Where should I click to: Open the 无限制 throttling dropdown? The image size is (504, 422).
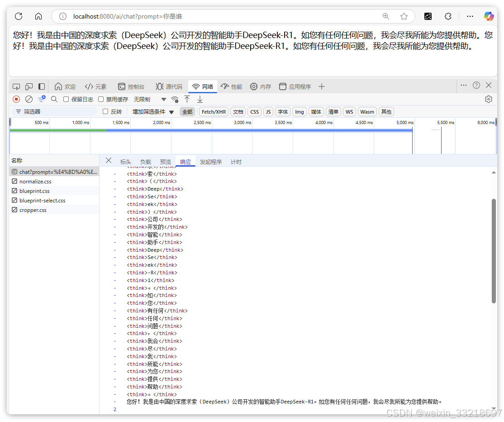click(150, 100)
